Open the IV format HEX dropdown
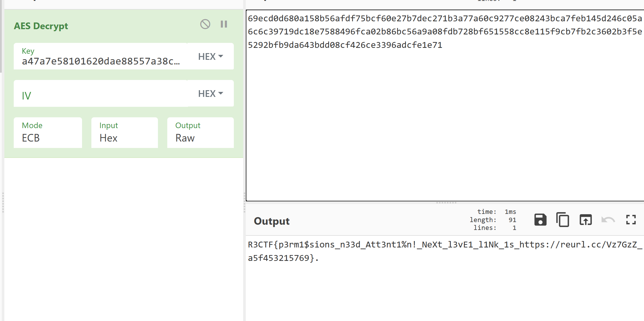The height and width of the screenshot is (321, 644). pos(210,93)
